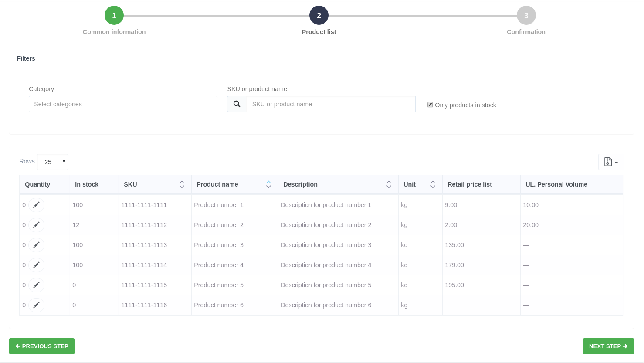The height and width of the screenshot is (363, 644).
Task: Click step 2 Product list circle
Action: tap(319, 16)
